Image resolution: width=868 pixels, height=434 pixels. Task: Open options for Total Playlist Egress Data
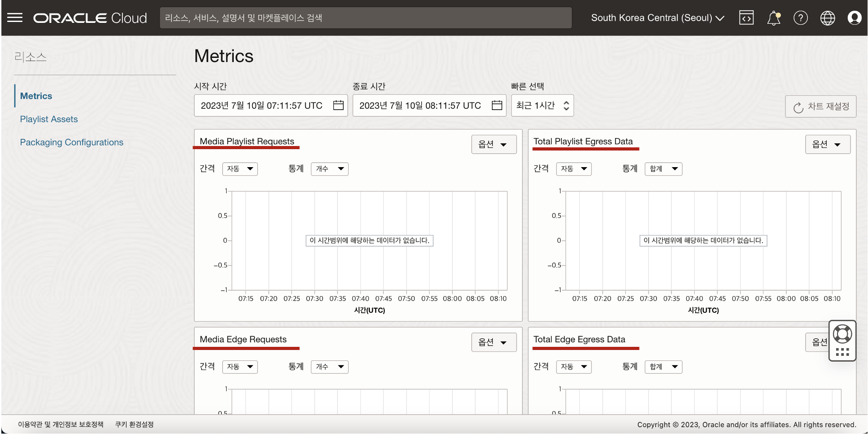(x=828, y=144)
